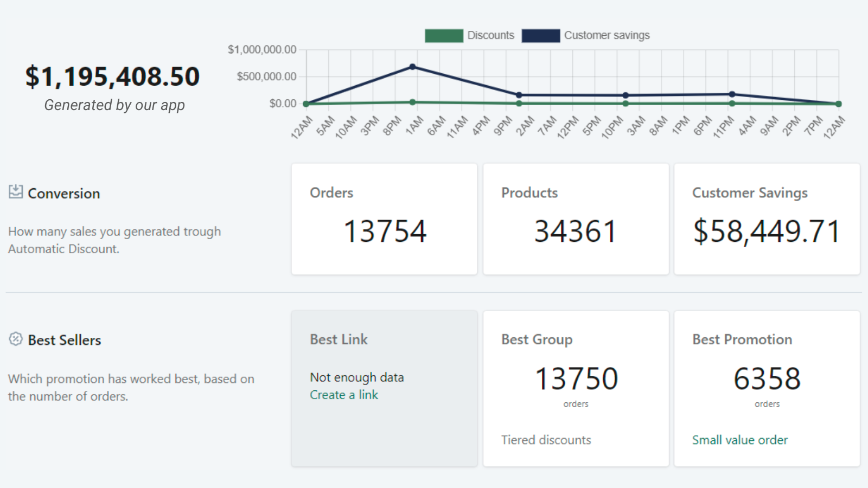Click the green Discounts data point at 1AM
This screenshot has height=488, width=868.
click(412, 102)
